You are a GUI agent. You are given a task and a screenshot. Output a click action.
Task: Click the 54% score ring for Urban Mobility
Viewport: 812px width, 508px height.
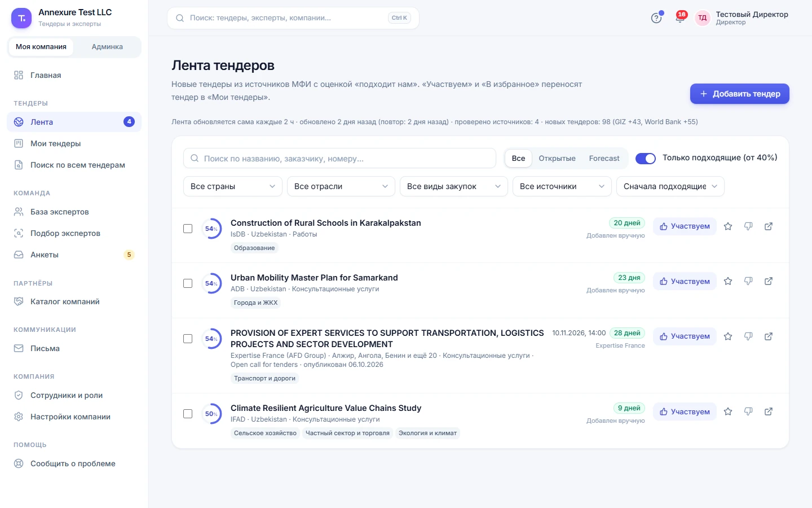click(211, 283)
